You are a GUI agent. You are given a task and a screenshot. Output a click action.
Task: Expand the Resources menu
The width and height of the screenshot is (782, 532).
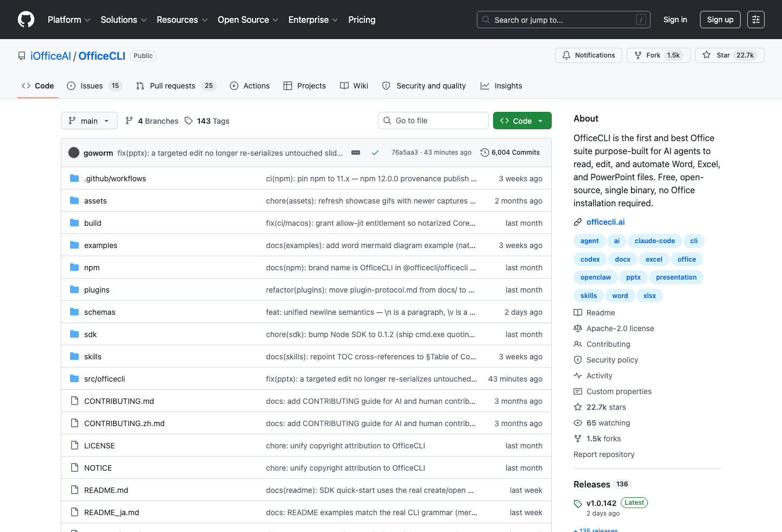coord(182,20)
